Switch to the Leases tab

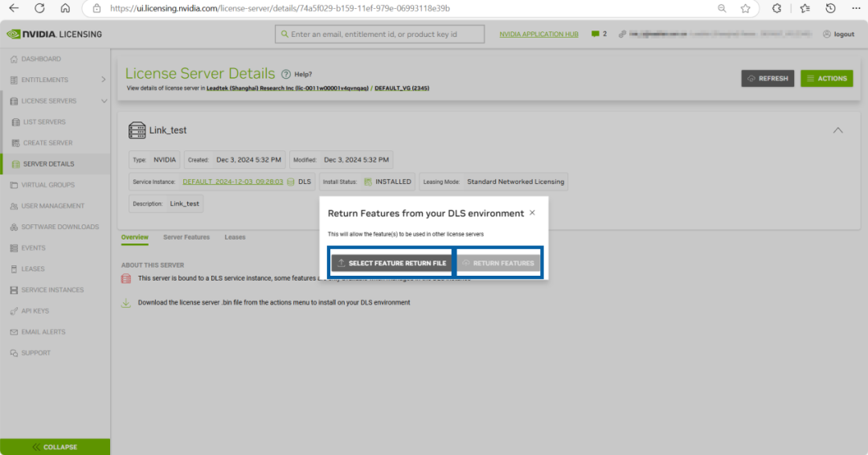point(235,237)
